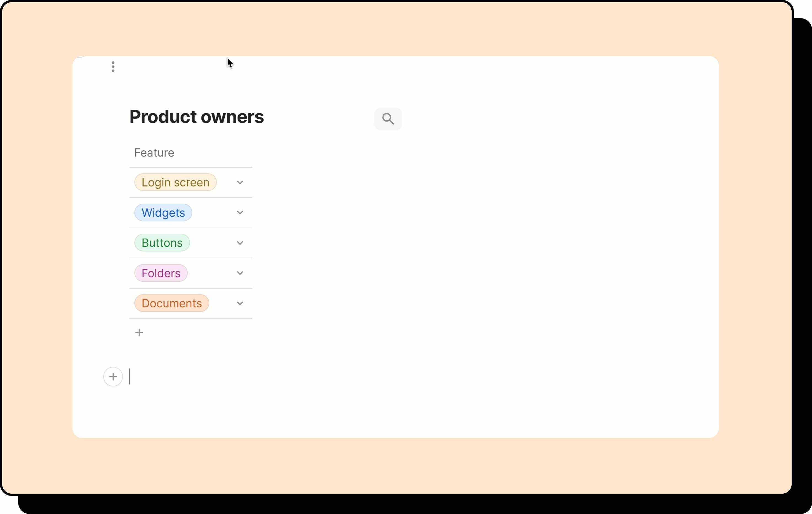Viewport: 812px width, 514px height.
Task: Click the plus icon below Documents row
Action: (x=139, y=332)
